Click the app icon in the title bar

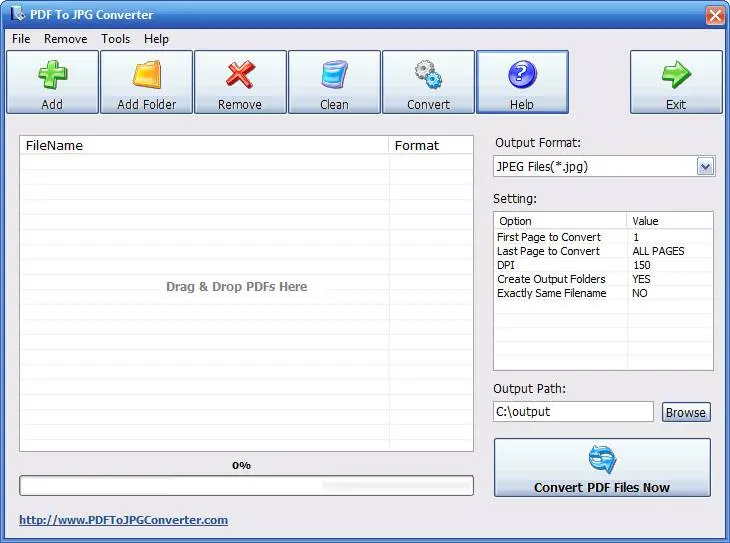click(18, 14)
